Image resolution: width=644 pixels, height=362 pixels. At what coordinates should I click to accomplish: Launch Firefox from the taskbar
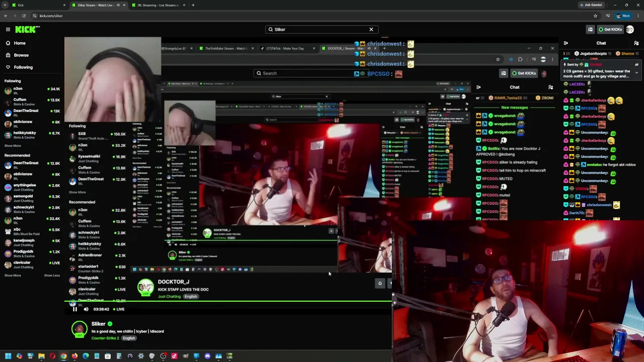tap(74, 356)
